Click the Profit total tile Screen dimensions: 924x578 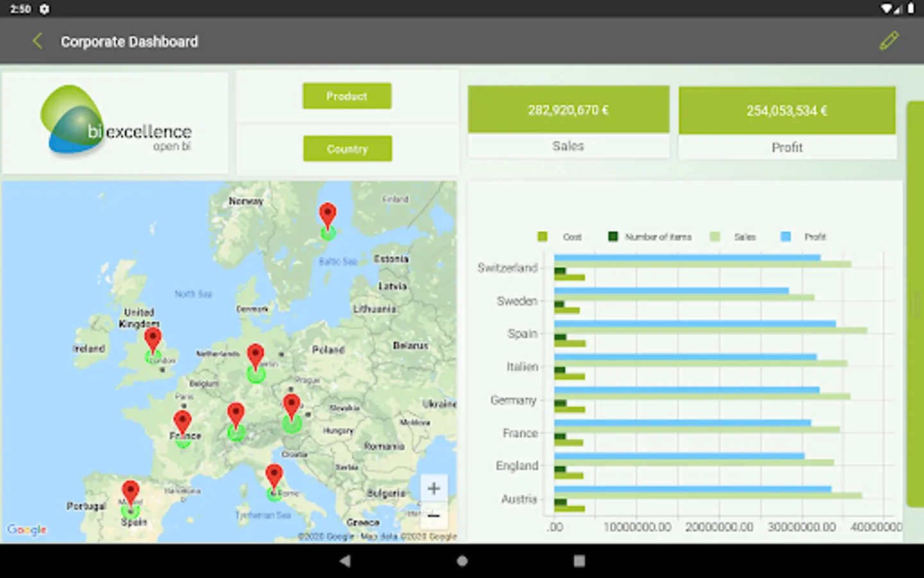tap(787, 111)
